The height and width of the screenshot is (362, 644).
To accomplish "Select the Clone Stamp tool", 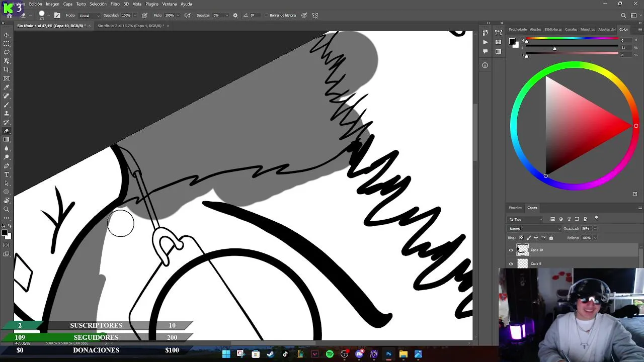I will (7, 113).
